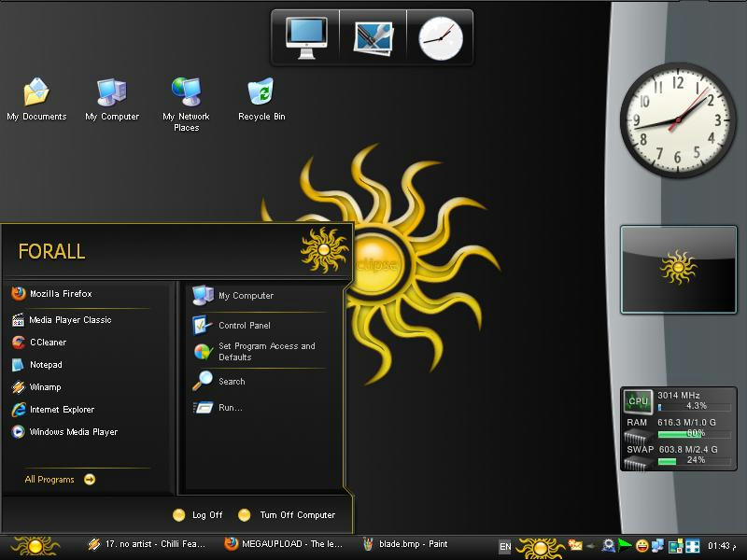Click the "3014 MHz" CPU speed reading

(x=679, y=395)
